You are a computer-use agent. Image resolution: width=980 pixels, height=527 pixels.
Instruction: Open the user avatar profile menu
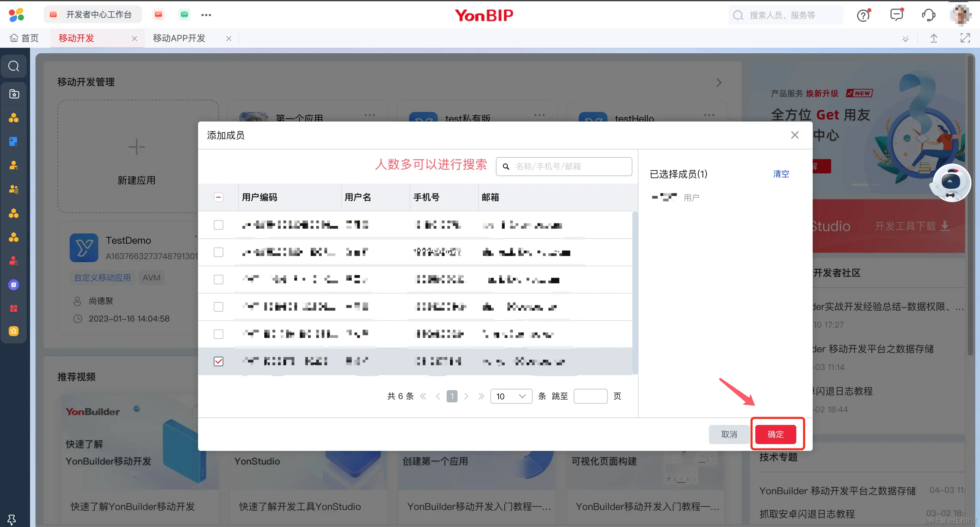[x=961, y=15]
